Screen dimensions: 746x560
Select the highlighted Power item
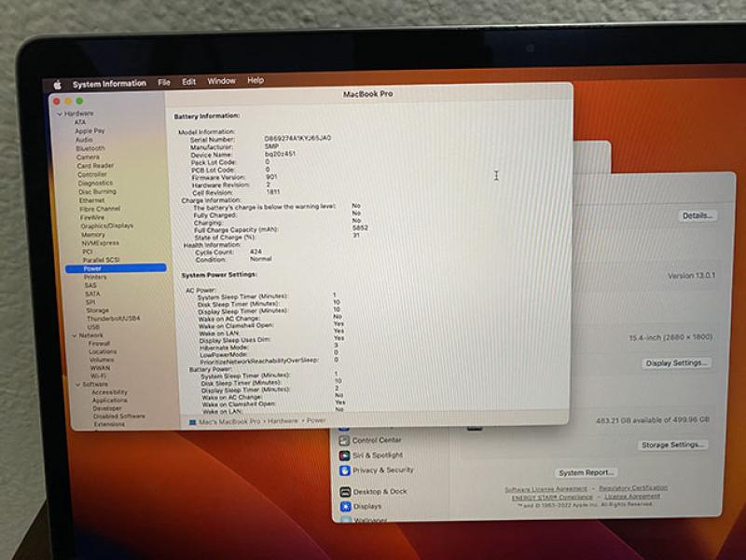116,268
